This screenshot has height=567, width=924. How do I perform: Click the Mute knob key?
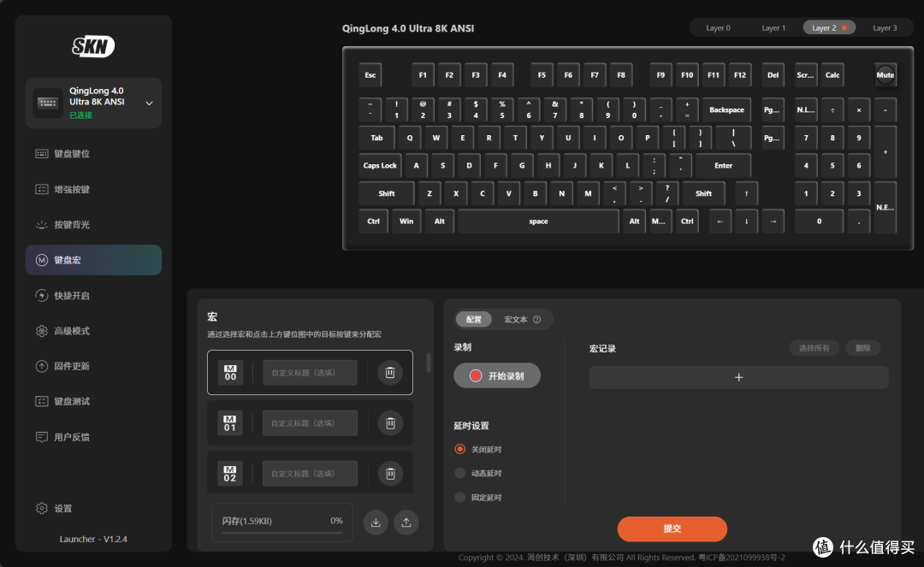[x=885, y=74]
